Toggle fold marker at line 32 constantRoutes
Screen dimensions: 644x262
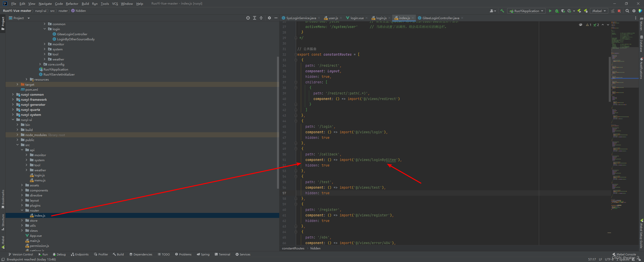[x=296, y=54]
